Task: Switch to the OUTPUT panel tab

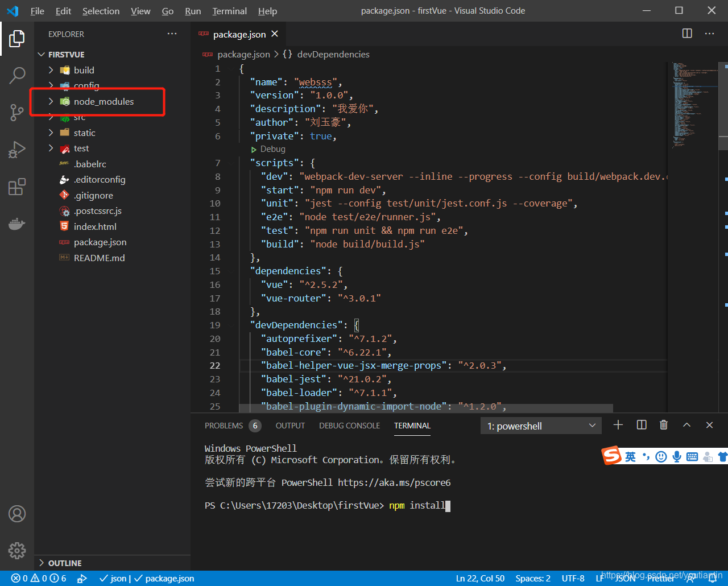Action: point(290,426)
